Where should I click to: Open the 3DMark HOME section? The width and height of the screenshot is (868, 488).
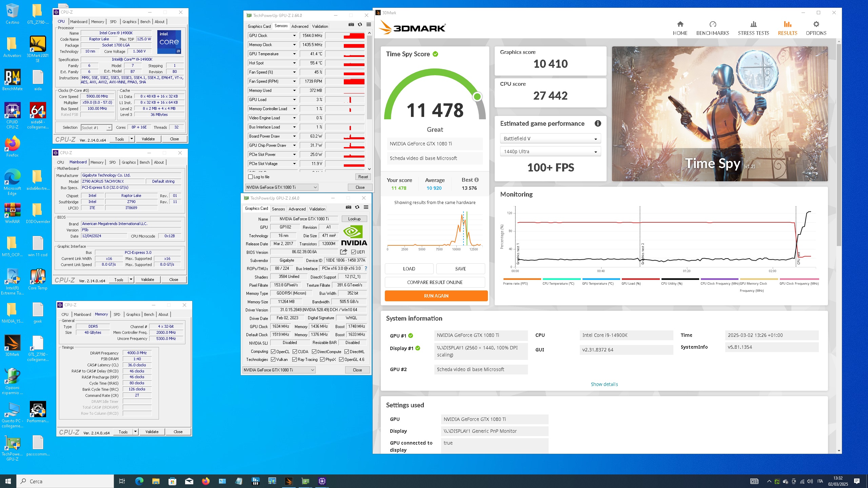point(680,28)
